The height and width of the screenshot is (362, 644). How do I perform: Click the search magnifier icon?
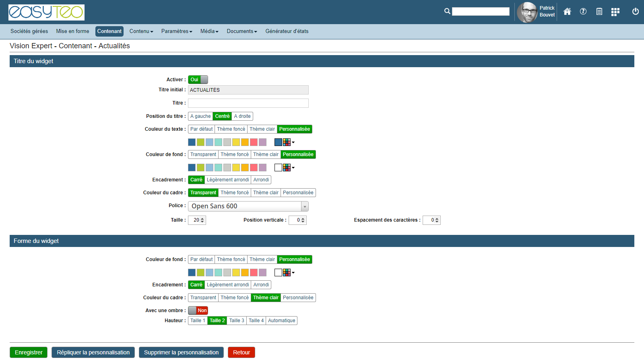pos(447,11)
